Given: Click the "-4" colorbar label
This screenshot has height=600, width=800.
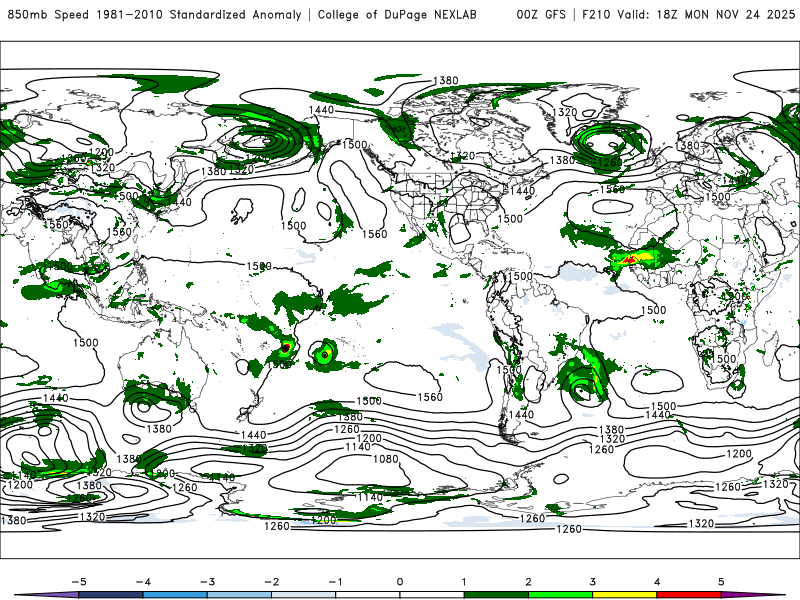Looking at the screenshot, I should pos(143,582).
